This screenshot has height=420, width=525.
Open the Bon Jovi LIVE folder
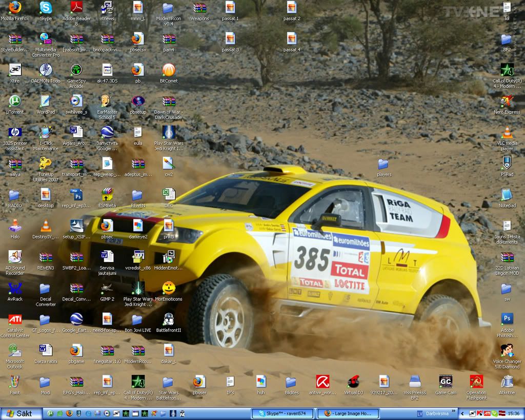pyautogui.click(x=138, y=323)
